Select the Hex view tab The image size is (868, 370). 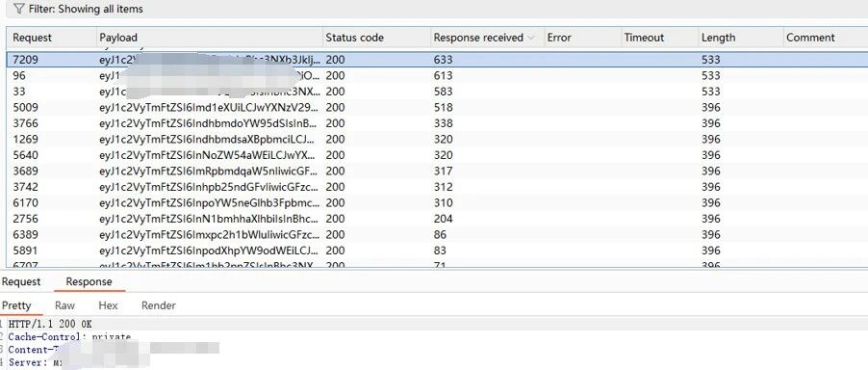(108, 305)
